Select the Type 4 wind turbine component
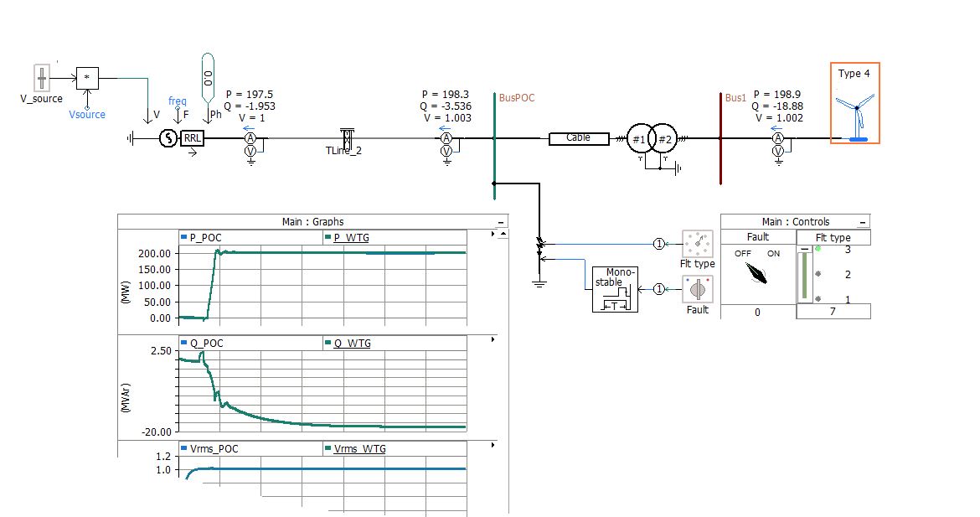Screen dimensions: 980x517 (x=855, y=105)
